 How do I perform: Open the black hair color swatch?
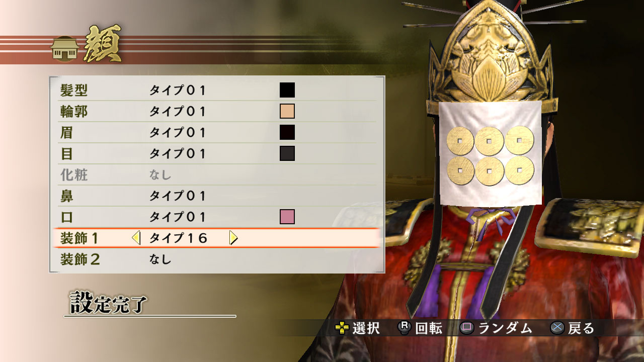click(287, 90)
